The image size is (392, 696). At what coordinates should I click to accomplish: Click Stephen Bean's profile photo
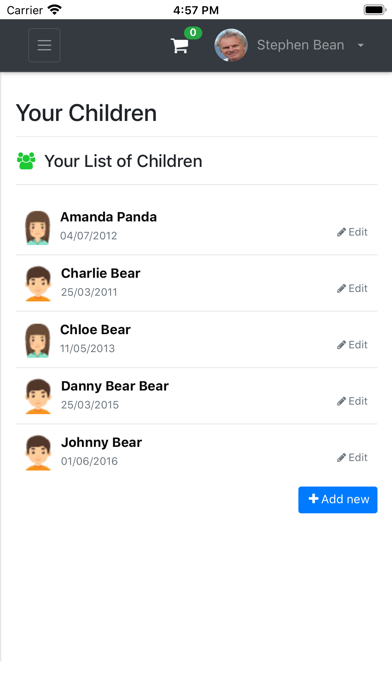click(x=231, y=45)
